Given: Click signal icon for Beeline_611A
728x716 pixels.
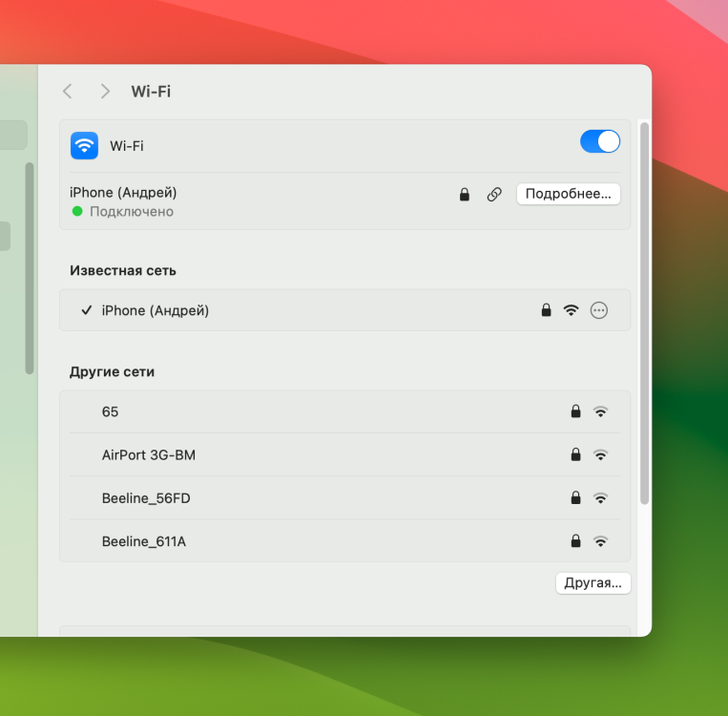Looking at the screenshot, I should click(x=600, y=541).
